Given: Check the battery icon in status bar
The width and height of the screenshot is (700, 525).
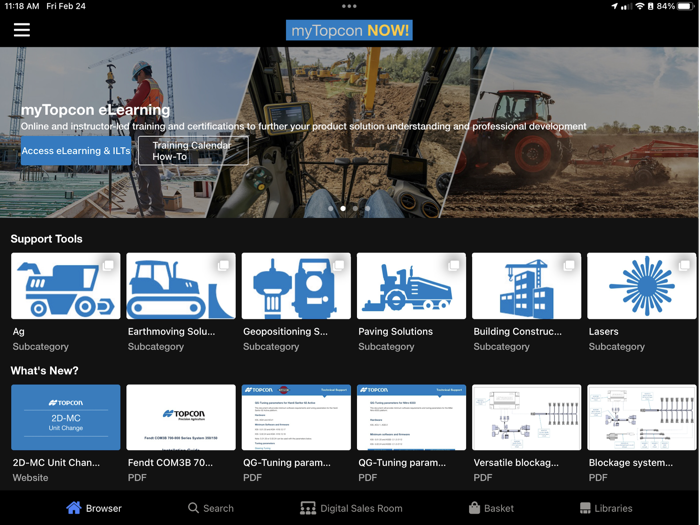Looking at the screenshot, I should [x=687, y=6].
